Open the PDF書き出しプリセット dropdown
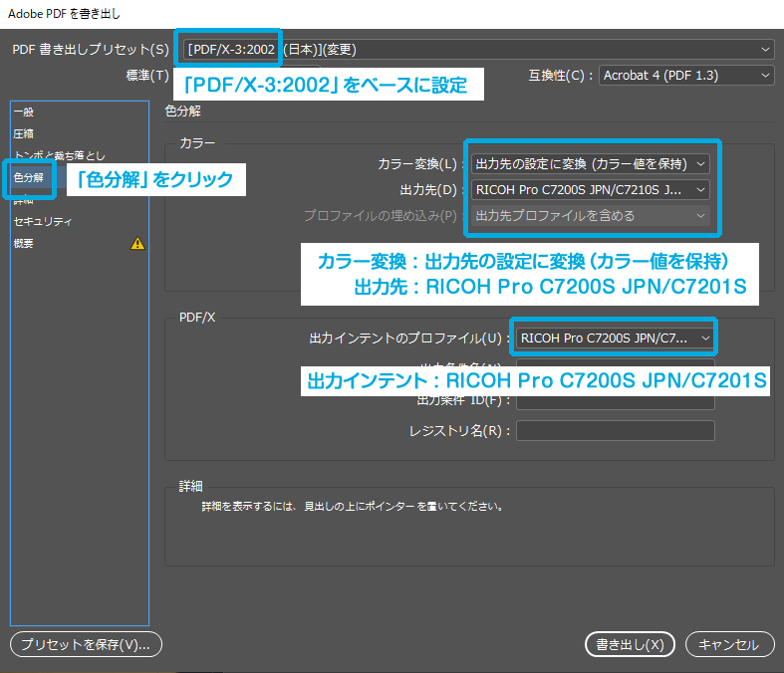Screen dimensions: 784x673 [x=478, y=50]
